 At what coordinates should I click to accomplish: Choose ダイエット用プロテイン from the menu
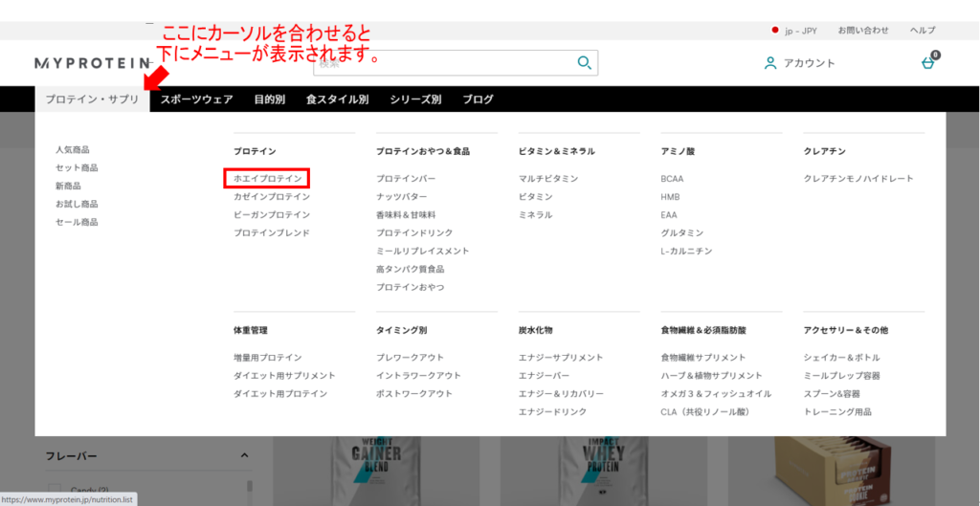280,394
